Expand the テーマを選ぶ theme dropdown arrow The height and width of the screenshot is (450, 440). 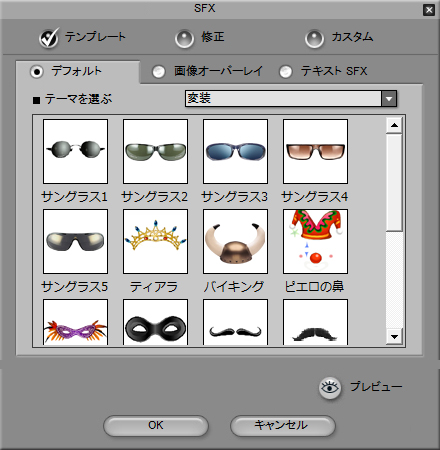[x=389, y=99]
